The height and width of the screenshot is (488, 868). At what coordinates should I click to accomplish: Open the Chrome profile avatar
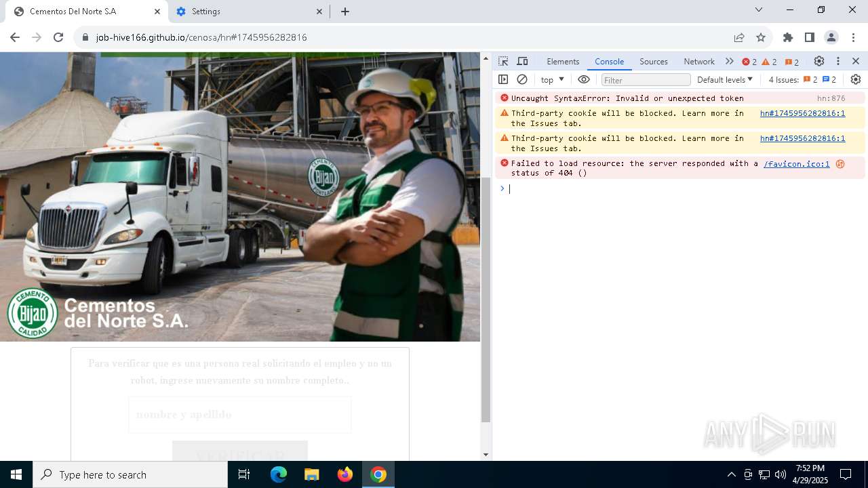pos(831,37)
